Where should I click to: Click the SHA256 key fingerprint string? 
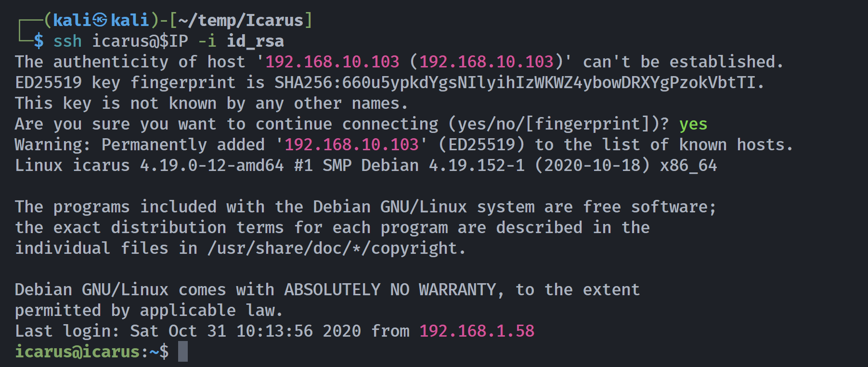click(x=515, y=83)
